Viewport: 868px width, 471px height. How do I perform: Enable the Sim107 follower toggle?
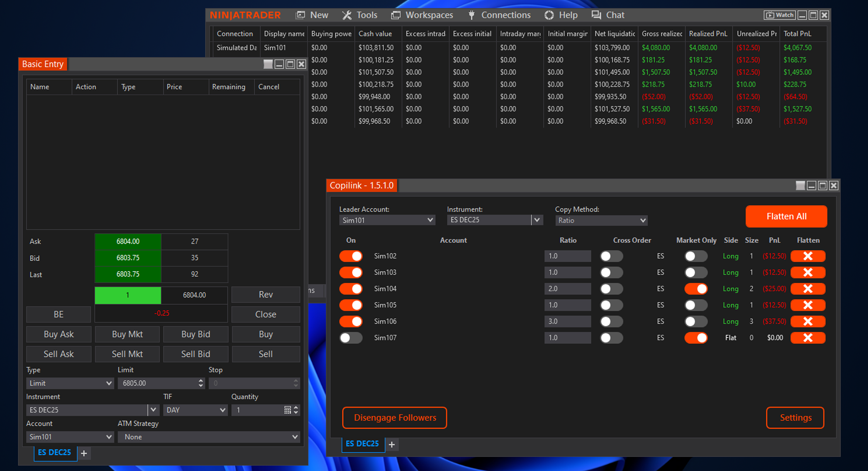point(351,338)
